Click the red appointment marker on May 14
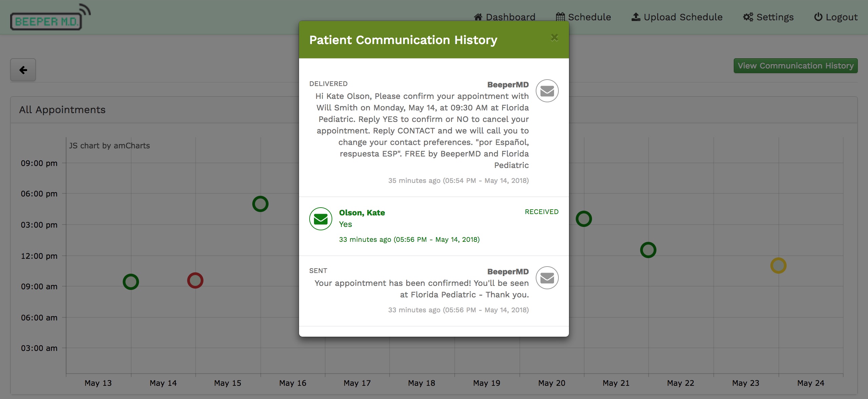 (x=195, y=280)
